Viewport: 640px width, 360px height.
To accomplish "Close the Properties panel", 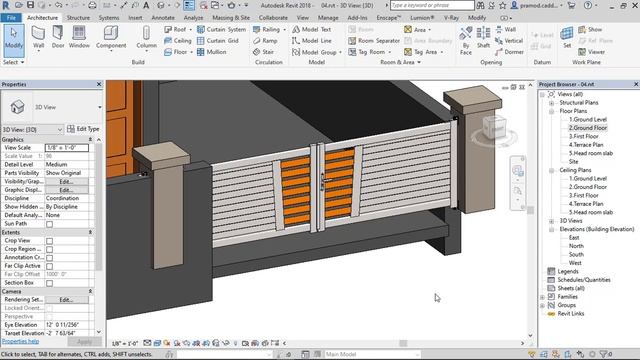I will point(99,84).
